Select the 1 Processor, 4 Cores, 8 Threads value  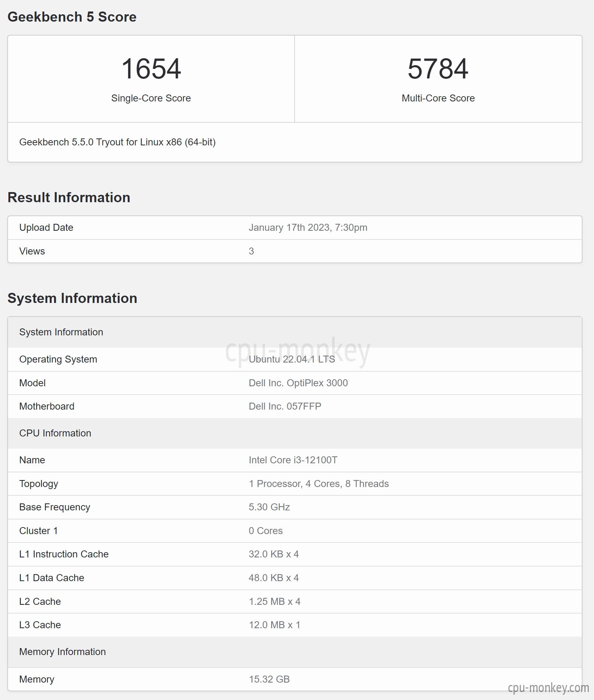point(319,484)
